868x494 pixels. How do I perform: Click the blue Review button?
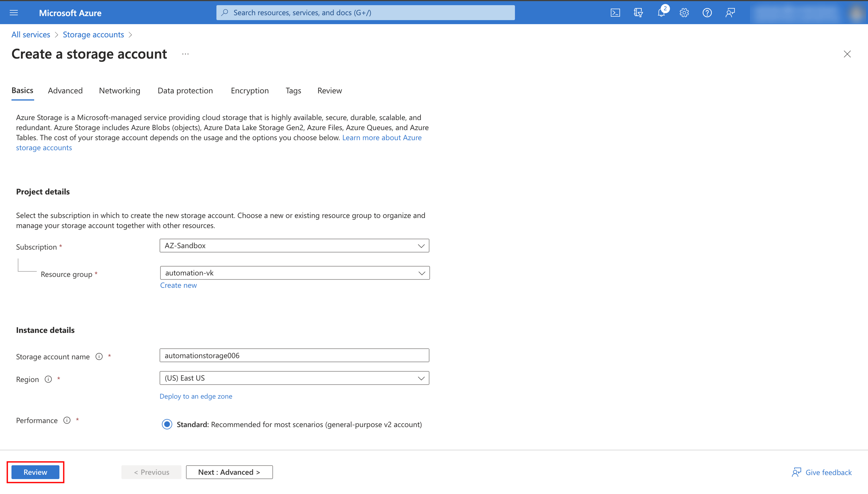pos(35,472)
